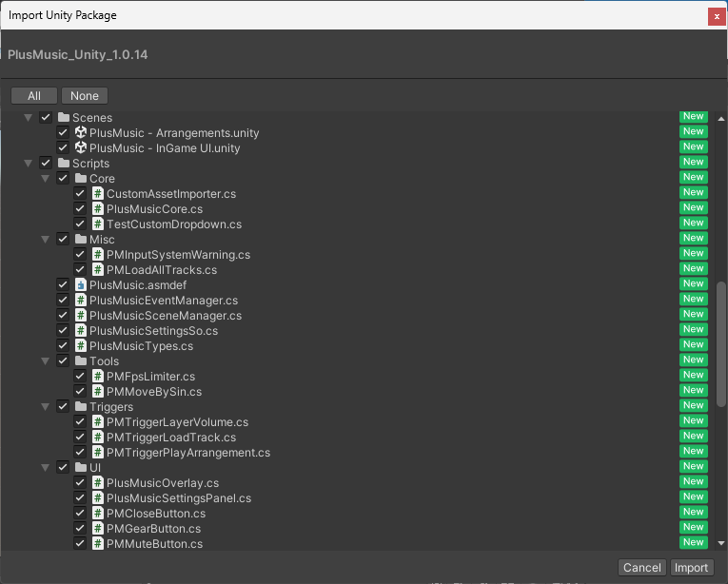Image resolution: width=728 pixels, height=584 pixels.
Task: Uncheck PlusMusicSettingsPanel.cs checkbox
Action: [80, 498]
